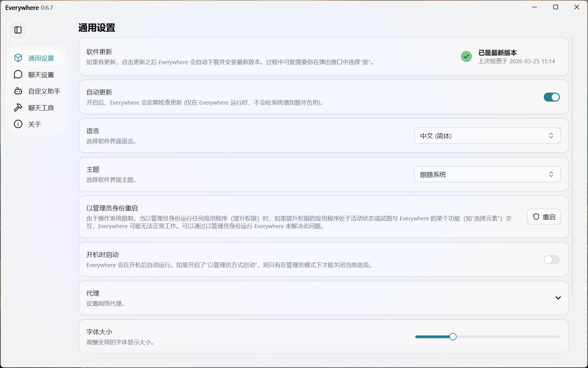Go to the 关于 page label
588x368 pixels.
coord(34,125)
